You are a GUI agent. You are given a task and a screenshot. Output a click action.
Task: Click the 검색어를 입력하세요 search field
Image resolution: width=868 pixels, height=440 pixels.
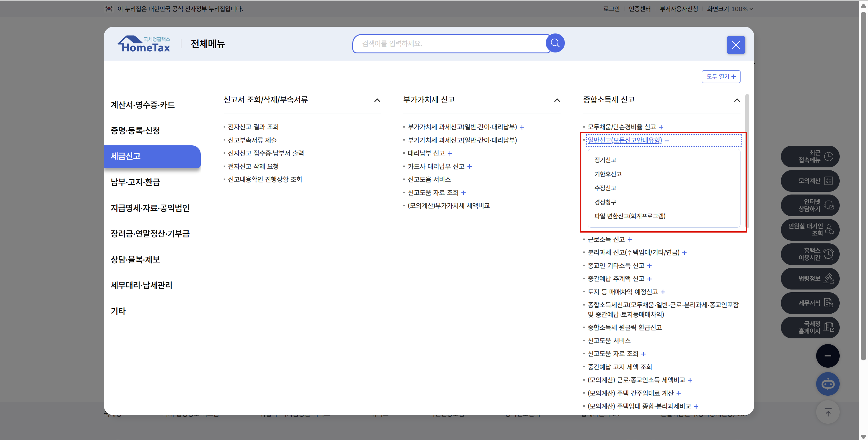pos(448,43)
